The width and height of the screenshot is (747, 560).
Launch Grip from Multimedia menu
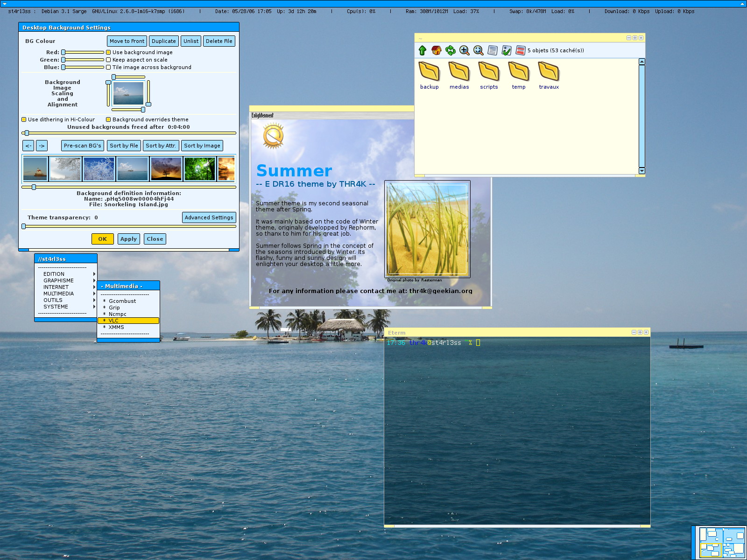pos(128,308)
